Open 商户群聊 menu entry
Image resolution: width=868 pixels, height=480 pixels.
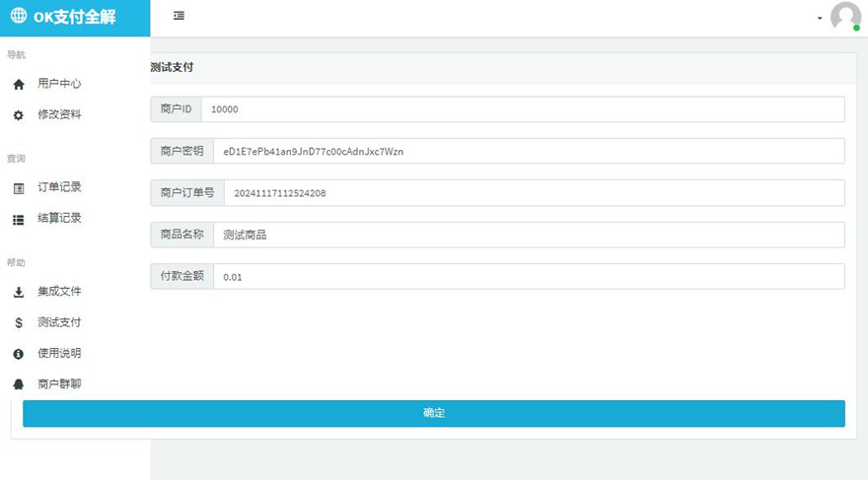pyautogui.click(x=59, y=383)
